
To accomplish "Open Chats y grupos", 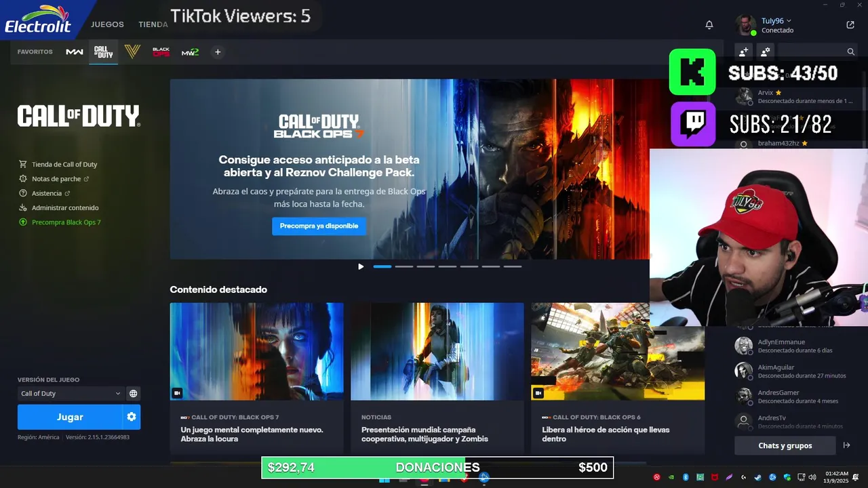I will (785, 445).
